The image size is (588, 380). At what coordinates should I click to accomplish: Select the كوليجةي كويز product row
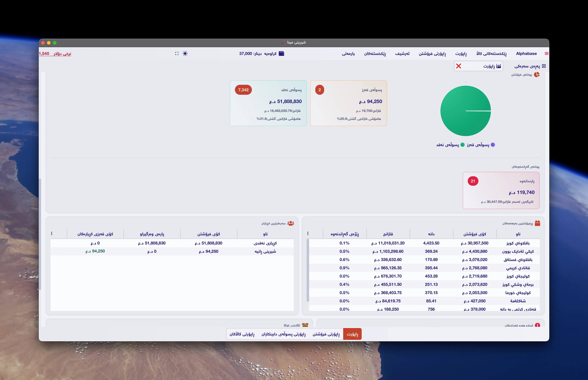[x=424, y=276]
